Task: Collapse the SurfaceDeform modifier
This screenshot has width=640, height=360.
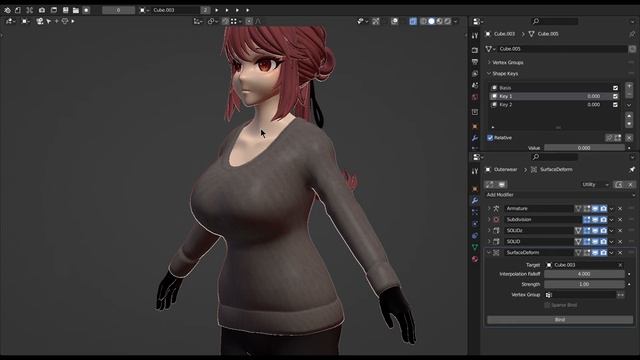Action: [x=489, y=253]
